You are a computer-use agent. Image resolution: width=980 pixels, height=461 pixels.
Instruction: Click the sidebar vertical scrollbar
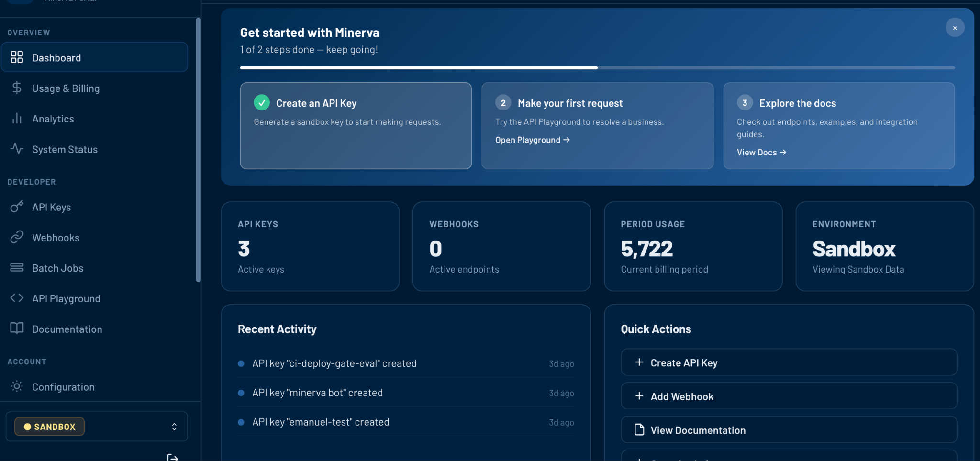pos(198,150)
